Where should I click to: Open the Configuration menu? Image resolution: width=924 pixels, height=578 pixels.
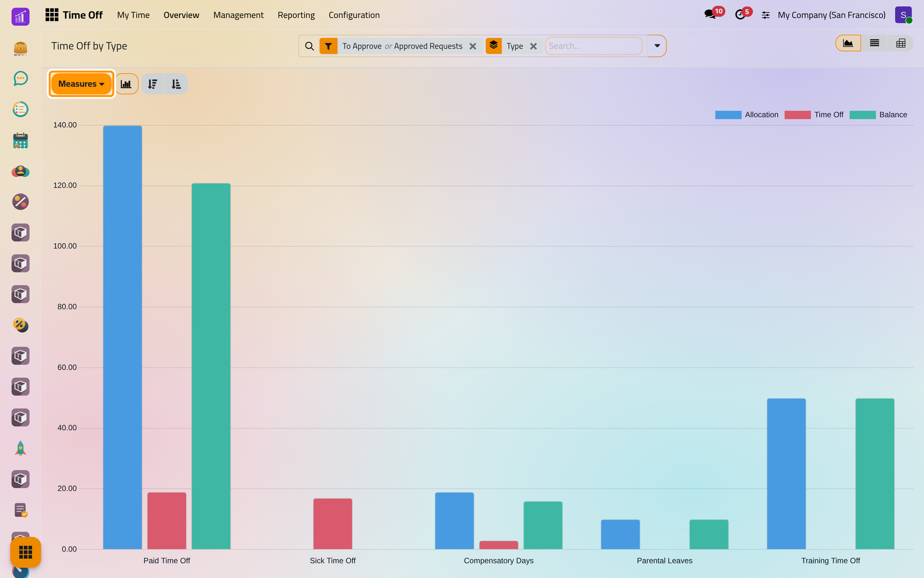pyautogui.click(x=354, y=15)
